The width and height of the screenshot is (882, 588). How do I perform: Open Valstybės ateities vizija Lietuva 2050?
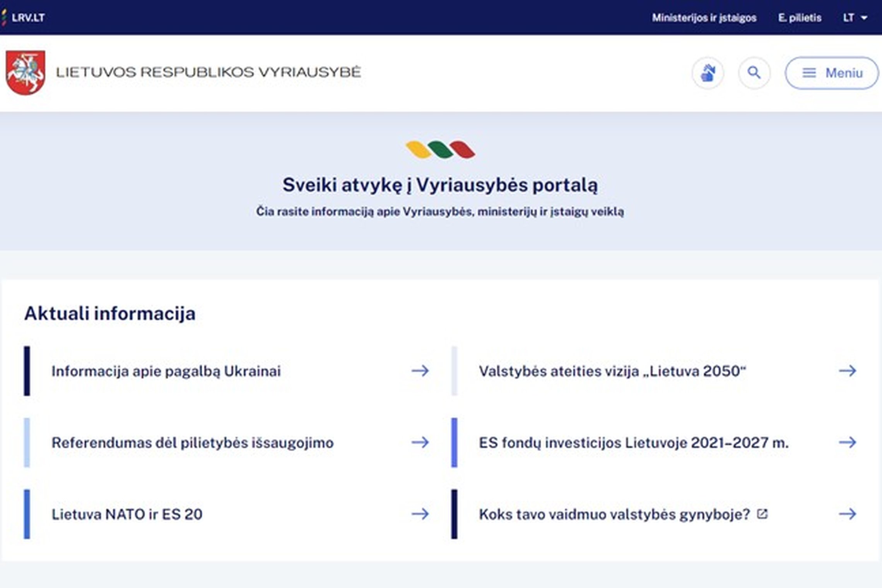(612, 371)
